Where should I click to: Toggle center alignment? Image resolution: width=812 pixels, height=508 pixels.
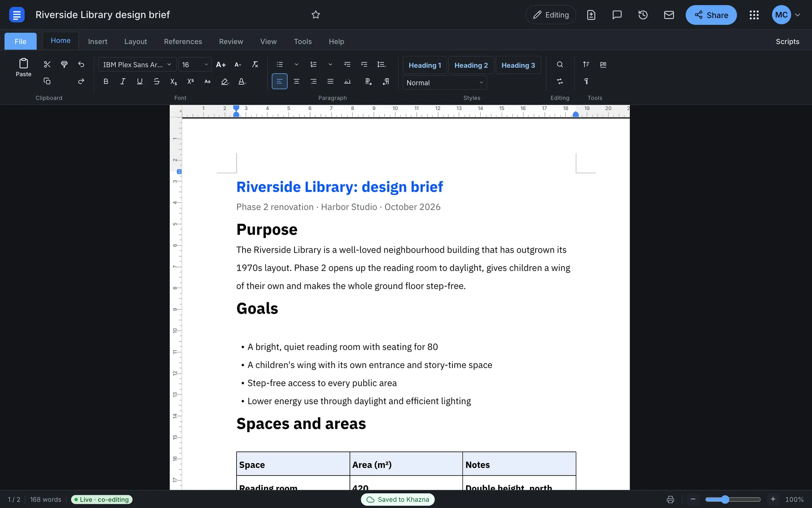pos(296,81)
